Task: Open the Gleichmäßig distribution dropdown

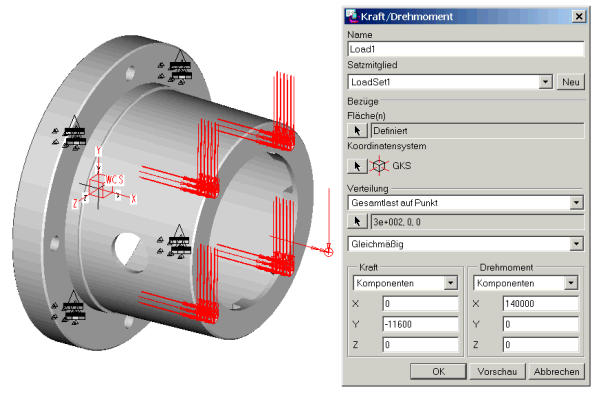Action: click(x=576, y=244)
